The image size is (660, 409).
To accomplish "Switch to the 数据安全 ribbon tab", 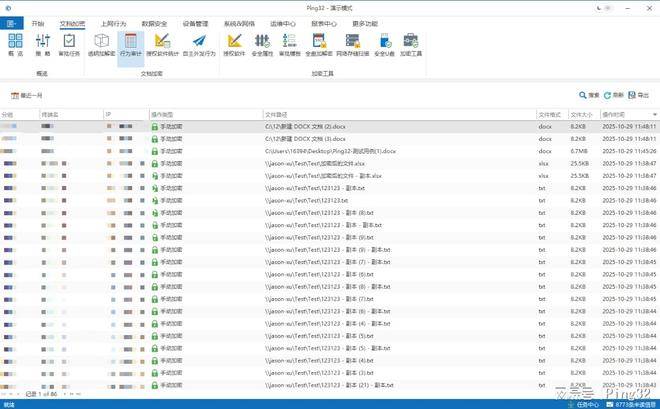I will pos(154,22).
